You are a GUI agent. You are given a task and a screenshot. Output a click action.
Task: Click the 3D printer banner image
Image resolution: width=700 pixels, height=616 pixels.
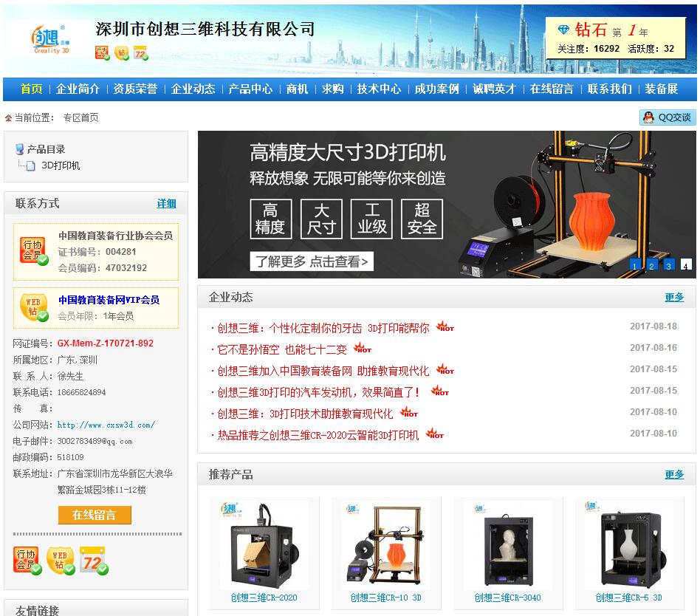coord(447,205)
